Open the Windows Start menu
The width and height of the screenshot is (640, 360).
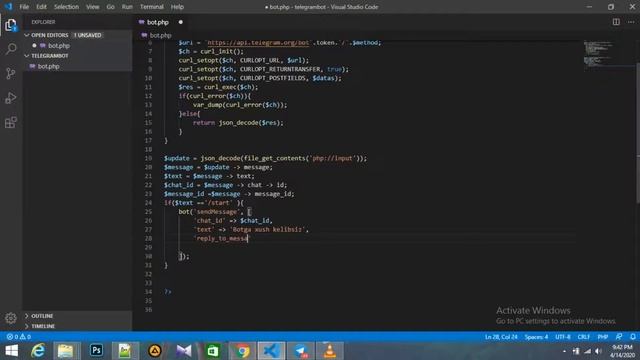coord(11,351)
